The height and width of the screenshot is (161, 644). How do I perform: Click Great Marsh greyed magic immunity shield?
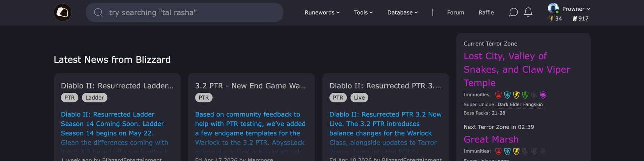(x=543, y=152)
